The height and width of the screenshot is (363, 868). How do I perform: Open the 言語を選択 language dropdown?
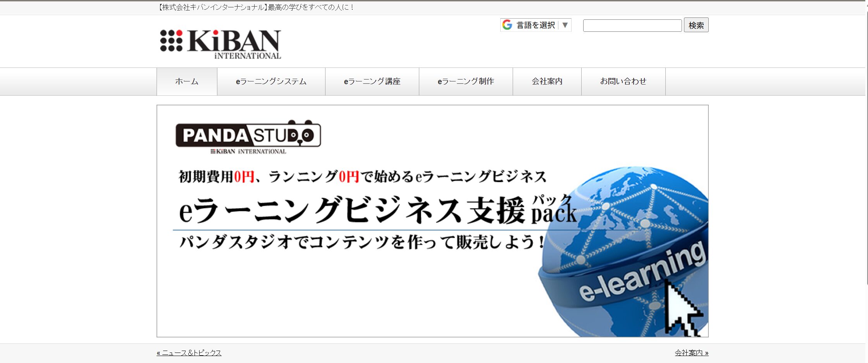click(x=536, y=25)
